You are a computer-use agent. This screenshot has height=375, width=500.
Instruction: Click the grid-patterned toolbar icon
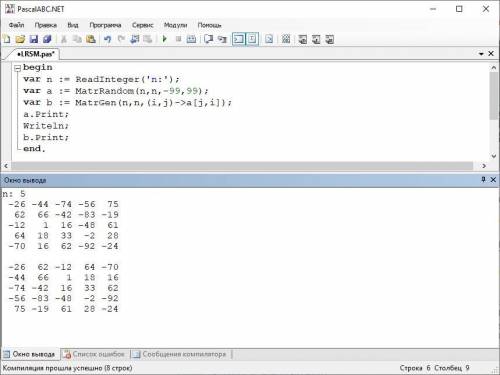pos(286,39)
